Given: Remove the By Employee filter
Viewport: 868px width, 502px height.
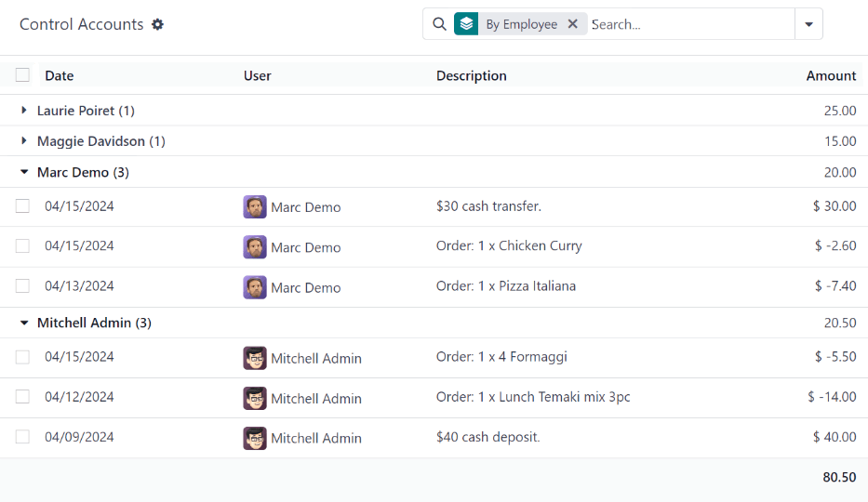Looking at the screenshot, I should [x=573, y=24].
